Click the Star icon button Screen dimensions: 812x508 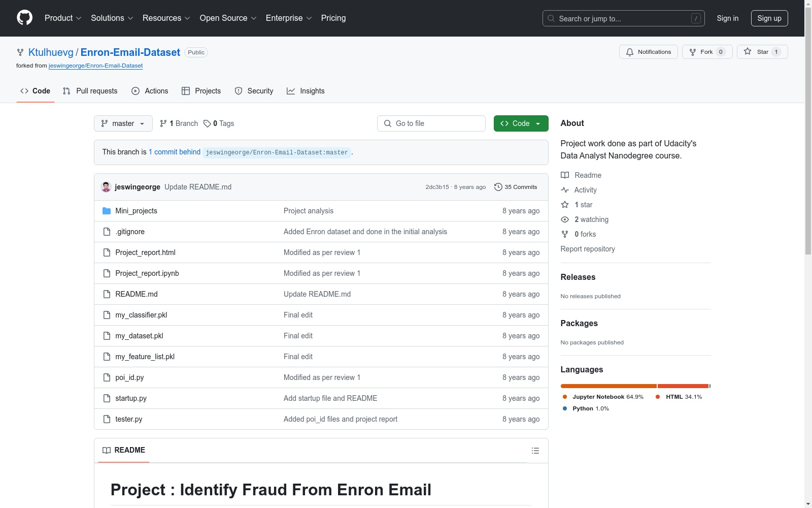pyautogui.click(x=748, y=51)
